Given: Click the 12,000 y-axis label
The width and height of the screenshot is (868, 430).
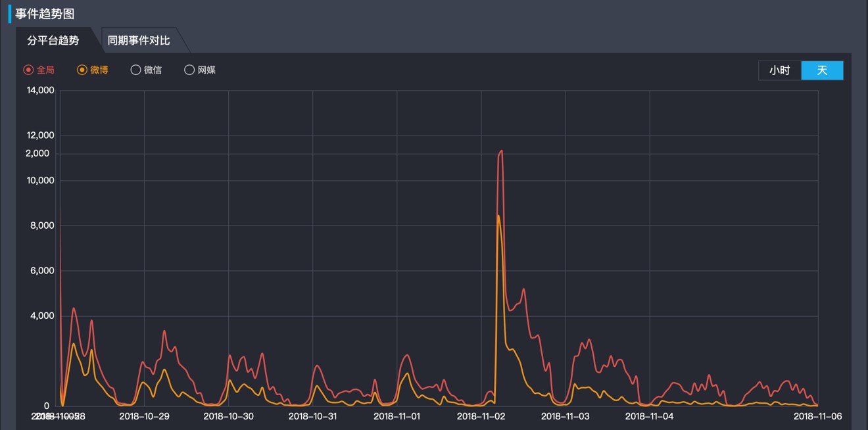Looking at the screenshot, I should click(x=41, y=135).
